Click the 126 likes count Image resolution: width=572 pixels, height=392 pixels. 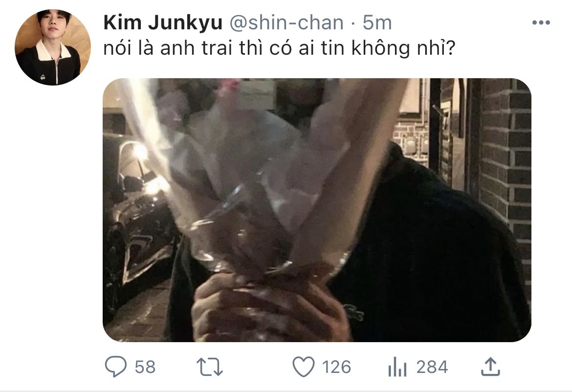[336, 367]
